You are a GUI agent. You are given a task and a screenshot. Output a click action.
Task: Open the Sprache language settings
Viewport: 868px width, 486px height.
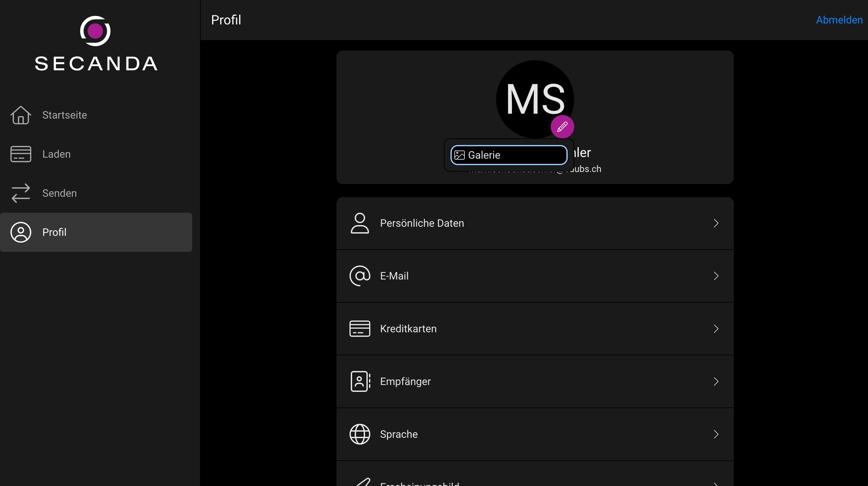coord(535,434)
